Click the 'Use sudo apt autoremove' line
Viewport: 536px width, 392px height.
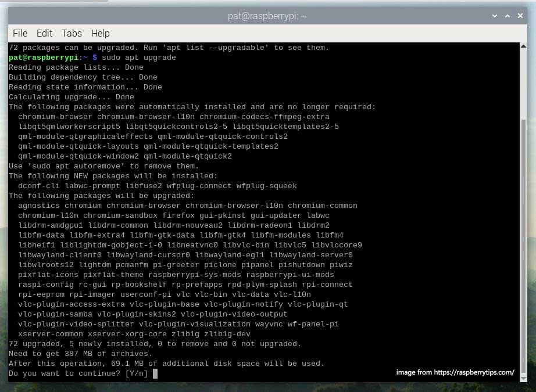[x=104, y=166]
